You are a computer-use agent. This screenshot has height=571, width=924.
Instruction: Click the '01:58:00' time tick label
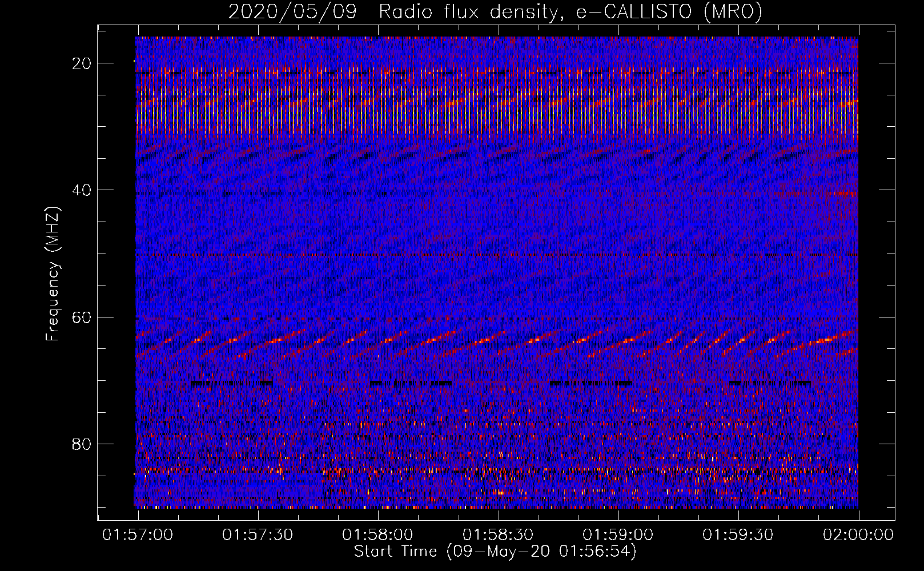pos(377,535)
